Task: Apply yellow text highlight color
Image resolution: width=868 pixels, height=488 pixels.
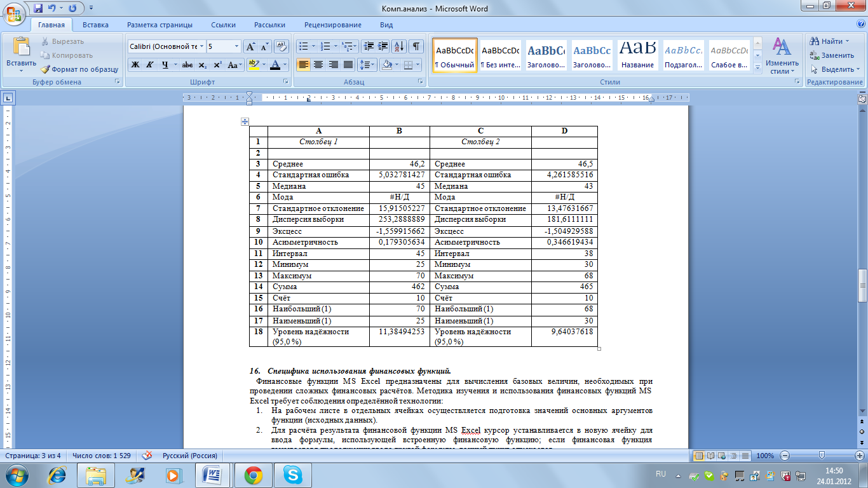Action: point(254,65)
